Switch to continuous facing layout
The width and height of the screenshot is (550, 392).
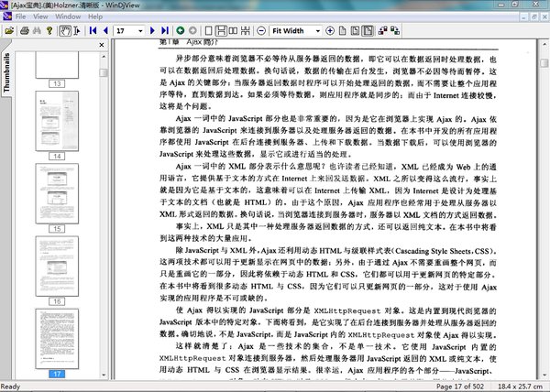(x=246, y=31)
